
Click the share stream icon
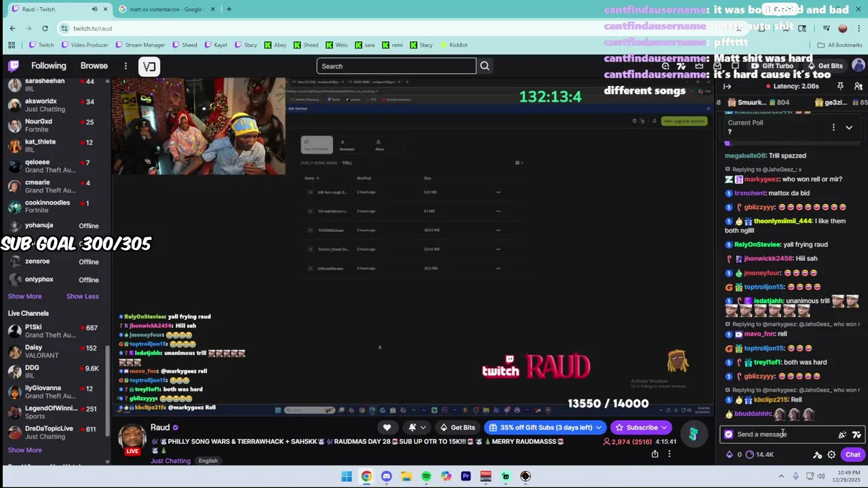655,454
